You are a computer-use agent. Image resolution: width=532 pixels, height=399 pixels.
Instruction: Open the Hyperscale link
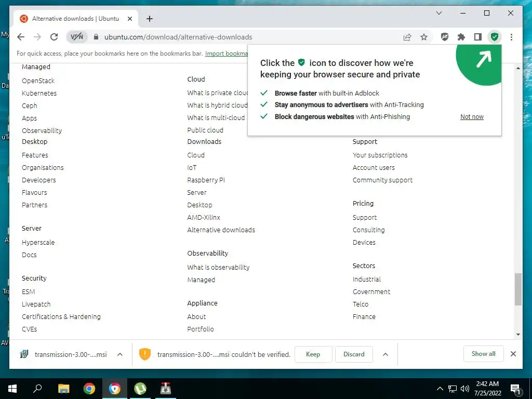click(x=38, y=243)
